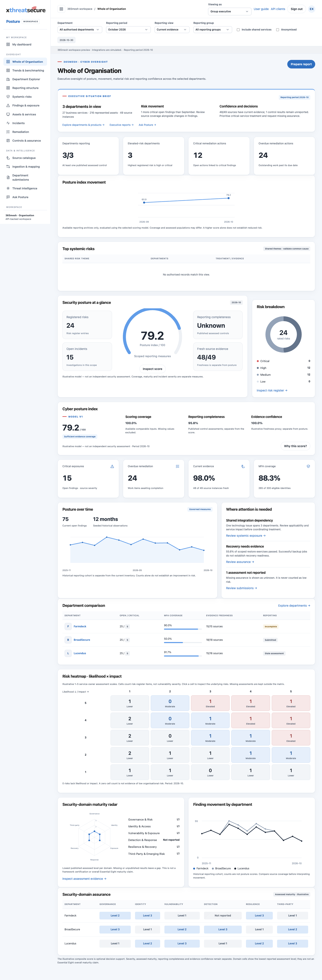The image size is (322, 980).
Task: Click the workspace grid icon in header
Action: pyautogui.click(x=61, y=9)
